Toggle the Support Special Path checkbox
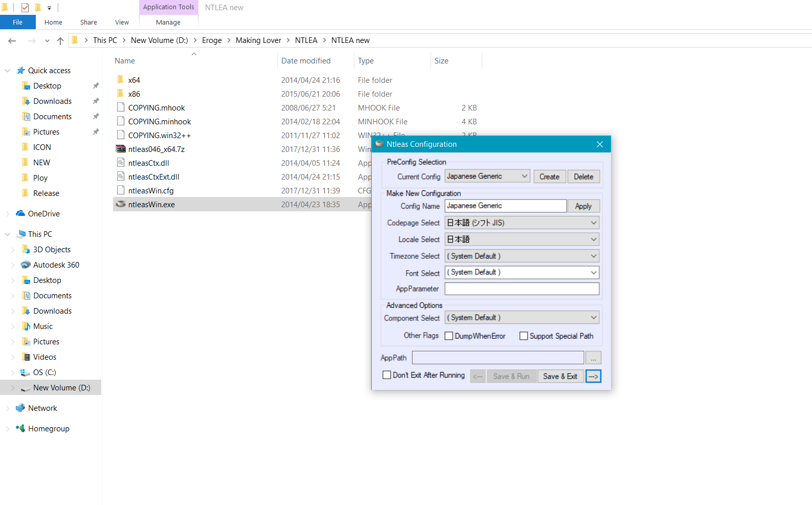 point(524,336)
